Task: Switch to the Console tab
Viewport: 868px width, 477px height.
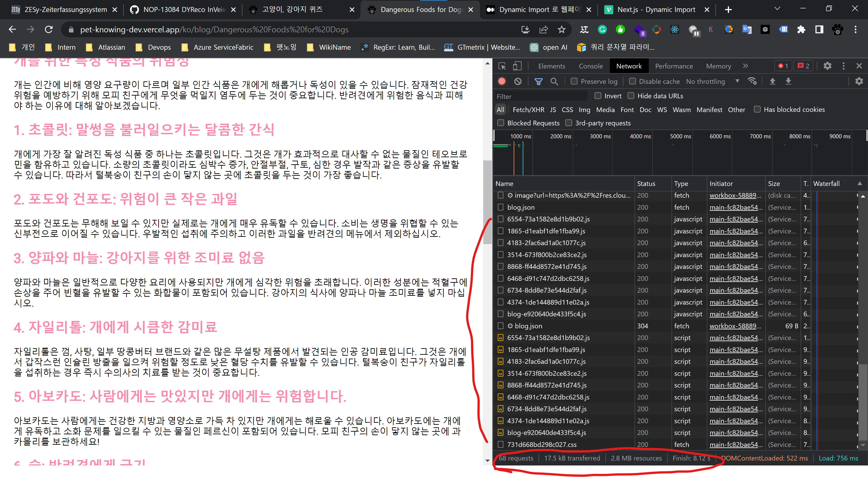Action: click(x=590, y=66)
